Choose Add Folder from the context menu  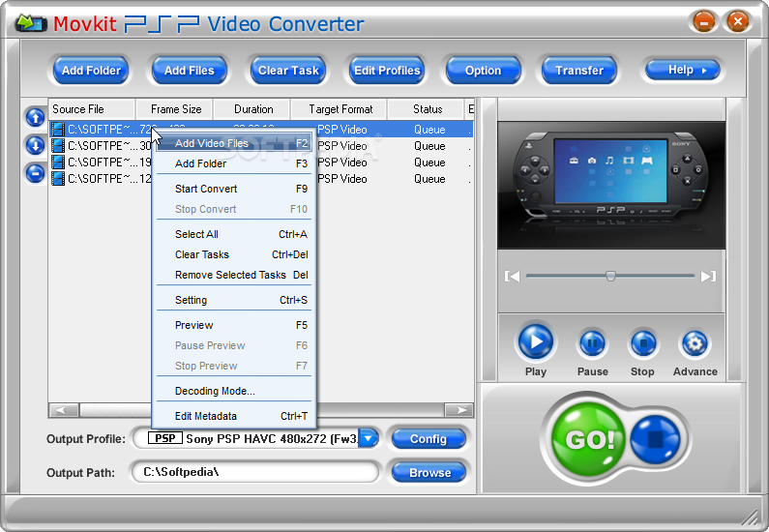233,163
